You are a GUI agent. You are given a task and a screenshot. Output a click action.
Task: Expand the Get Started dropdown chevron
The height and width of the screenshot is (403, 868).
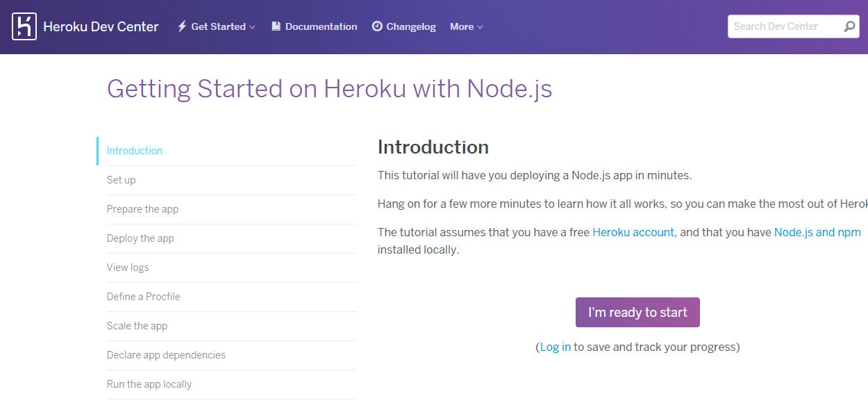(x=252, y=27)
